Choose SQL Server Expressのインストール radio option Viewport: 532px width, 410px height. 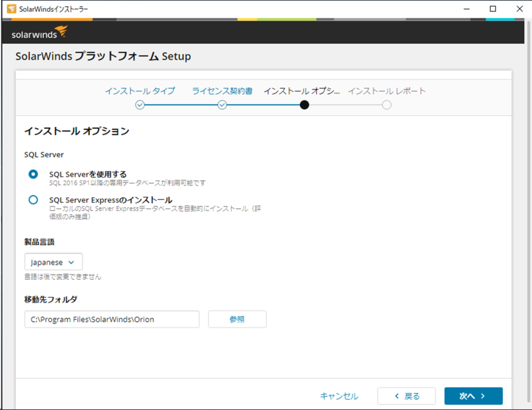click(33, 200)
